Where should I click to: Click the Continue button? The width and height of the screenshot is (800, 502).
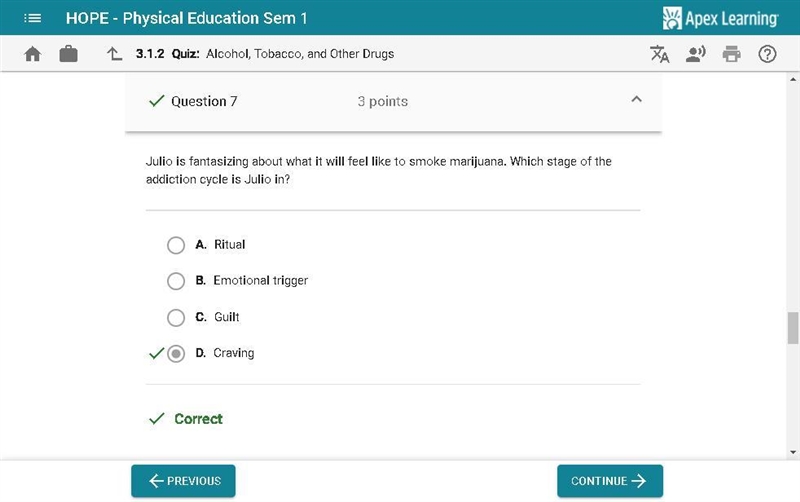click(610, 481)
